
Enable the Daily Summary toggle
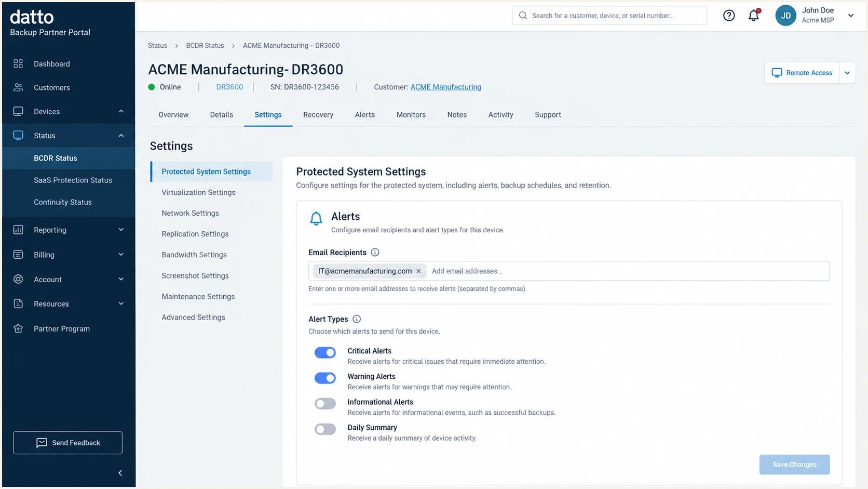click(325, 429)
